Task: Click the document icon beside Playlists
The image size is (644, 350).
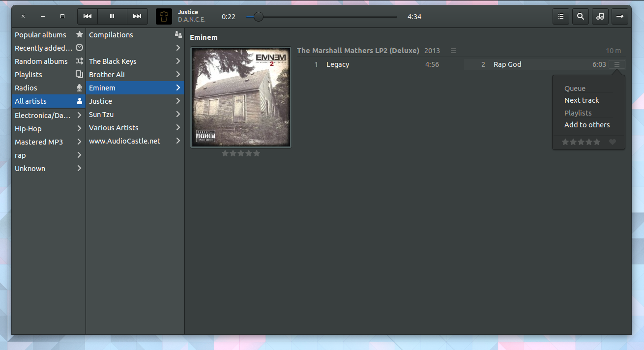Action: (80, 74)
